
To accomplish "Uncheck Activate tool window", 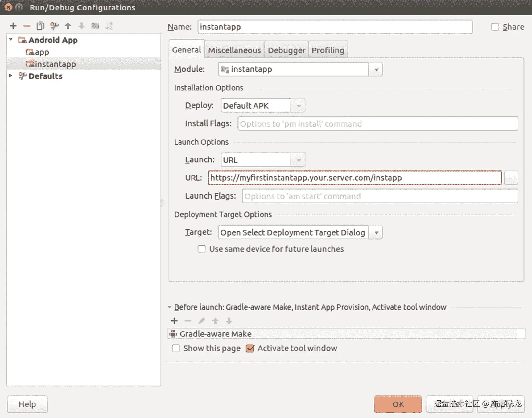I will [x=250, y=348].
